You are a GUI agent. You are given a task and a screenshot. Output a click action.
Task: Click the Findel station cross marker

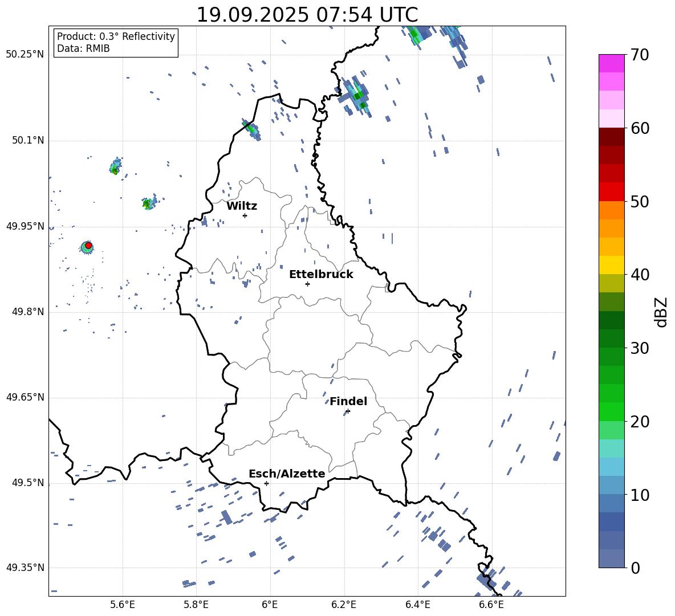[x=348, y=411]
